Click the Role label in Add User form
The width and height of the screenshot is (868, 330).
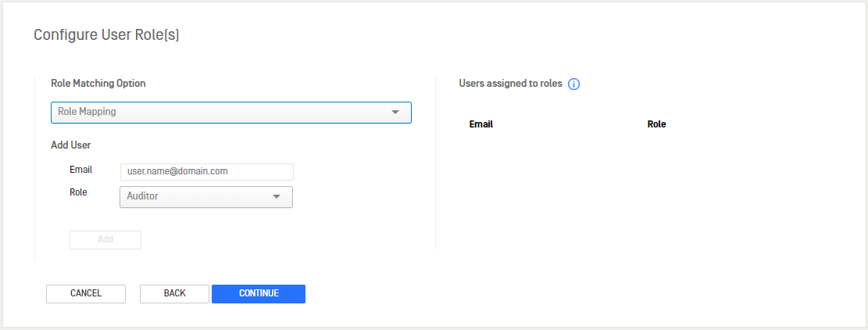tap(78, 192)
